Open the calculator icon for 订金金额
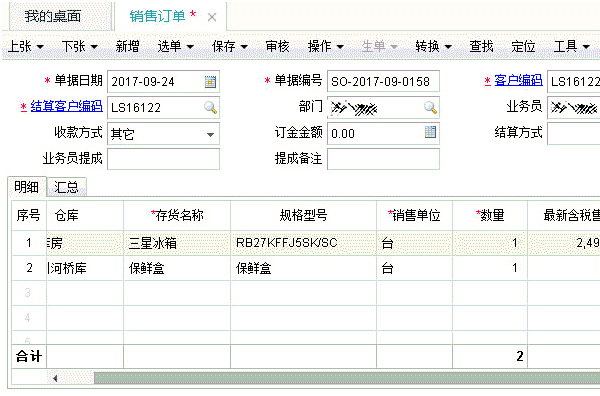This screenshot has width=600, height=396. pyautogui.click(x=430, y=132)
